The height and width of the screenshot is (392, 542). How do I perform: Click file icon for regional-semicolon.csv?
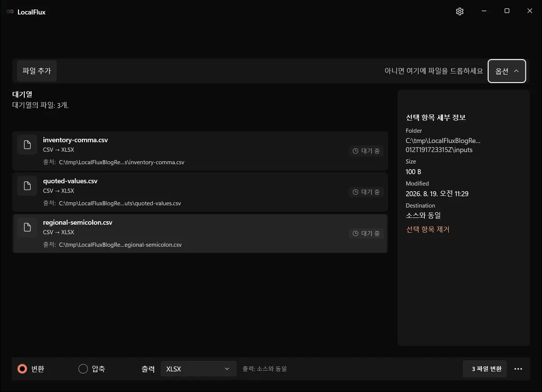(27, 227)
